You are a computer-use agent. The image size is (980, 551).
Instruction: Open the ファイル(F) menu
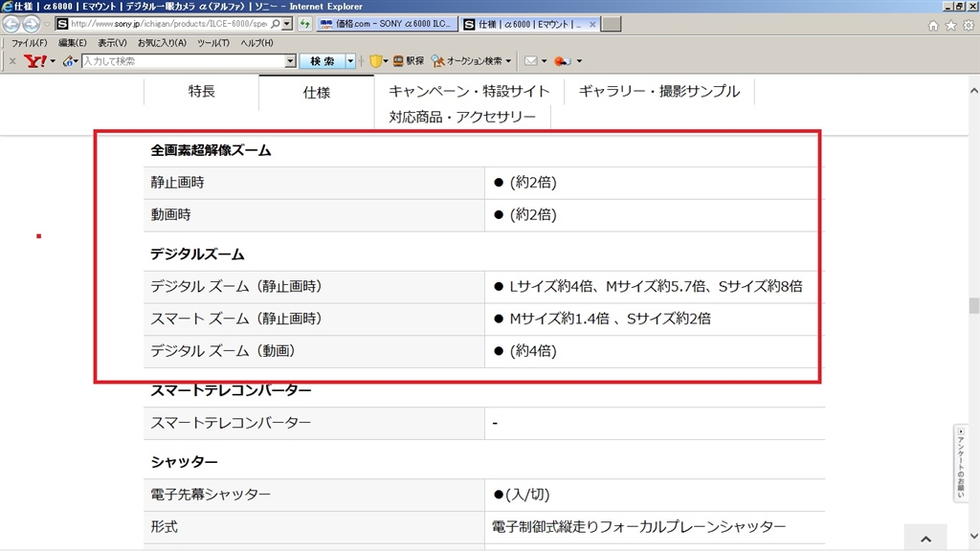tap(30, 43)
